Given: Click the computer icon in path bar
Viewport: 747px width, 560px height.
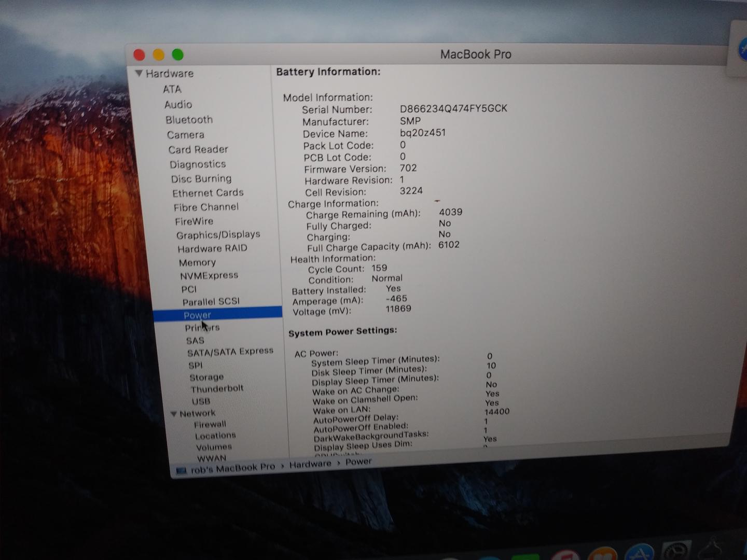Looking at the screenshot, I should tap(181, 471).
